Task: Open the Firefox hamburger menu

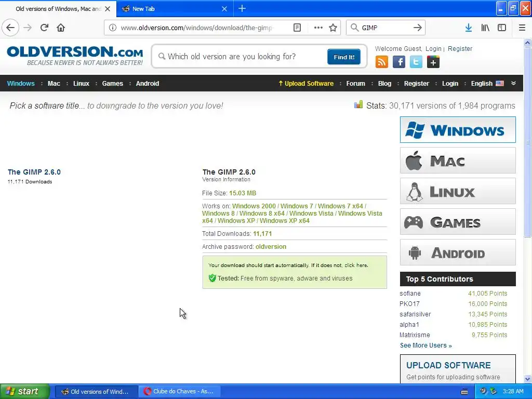Action: pos(522,28)
